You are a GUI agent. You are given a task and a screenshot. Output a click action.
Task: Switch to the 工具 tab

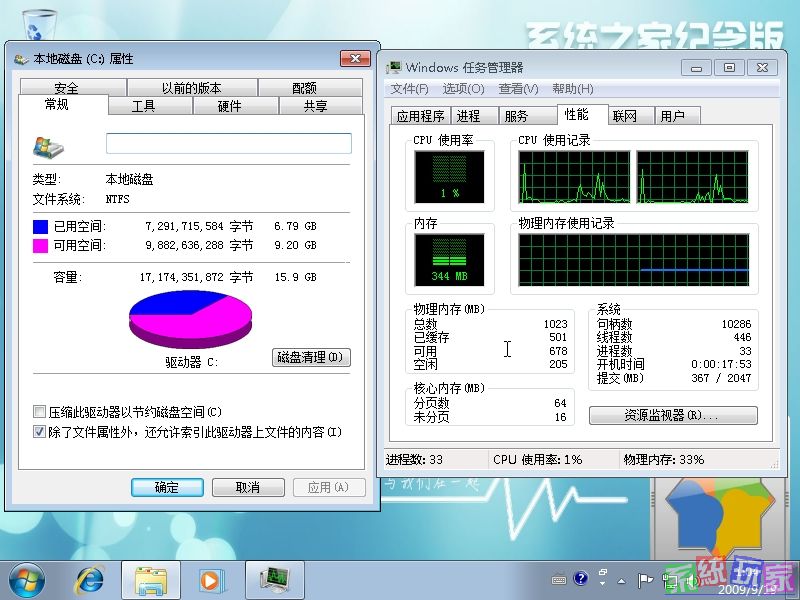[150, 106]
